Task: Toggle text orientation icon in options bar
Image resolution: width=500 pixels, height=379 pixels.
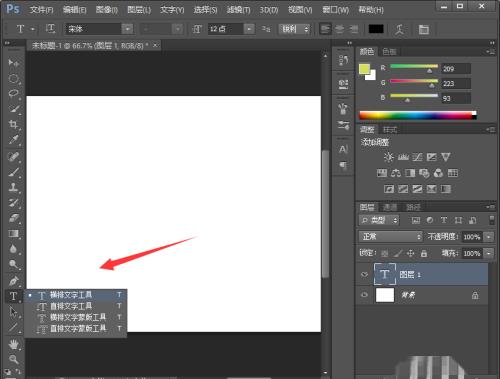Action: click(50, 29)
